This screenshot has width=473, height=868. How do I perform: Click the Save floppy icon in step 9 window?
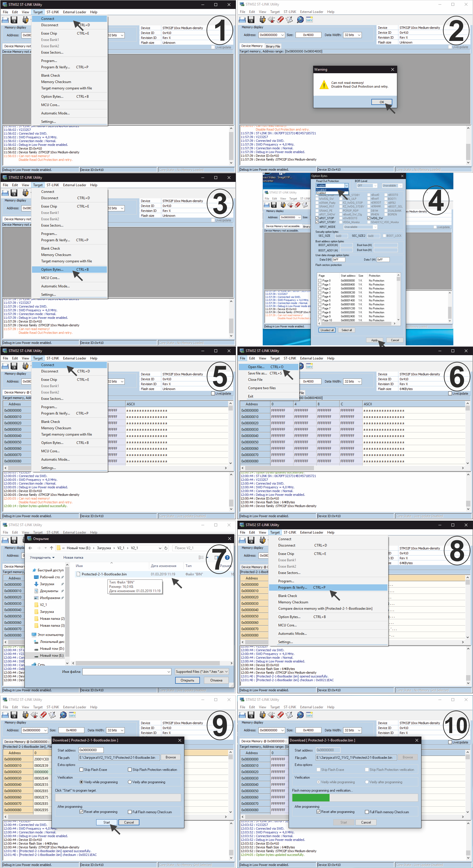point(14,715)
